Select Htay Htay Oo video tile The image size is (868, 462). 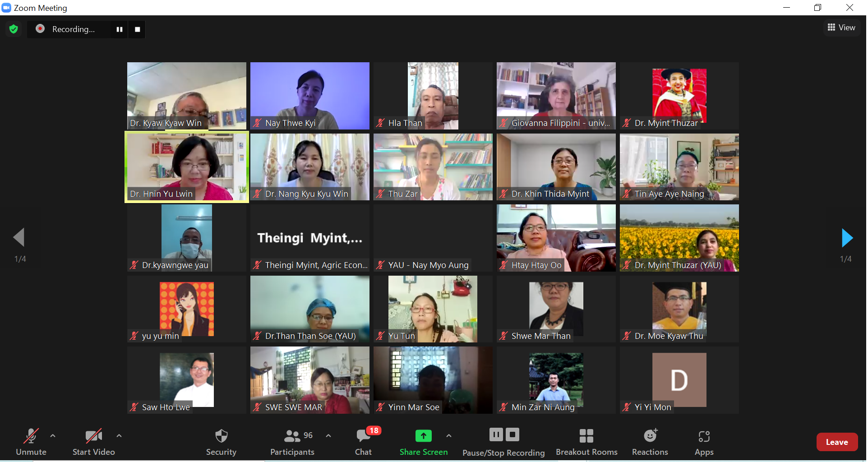pos(556,238)
